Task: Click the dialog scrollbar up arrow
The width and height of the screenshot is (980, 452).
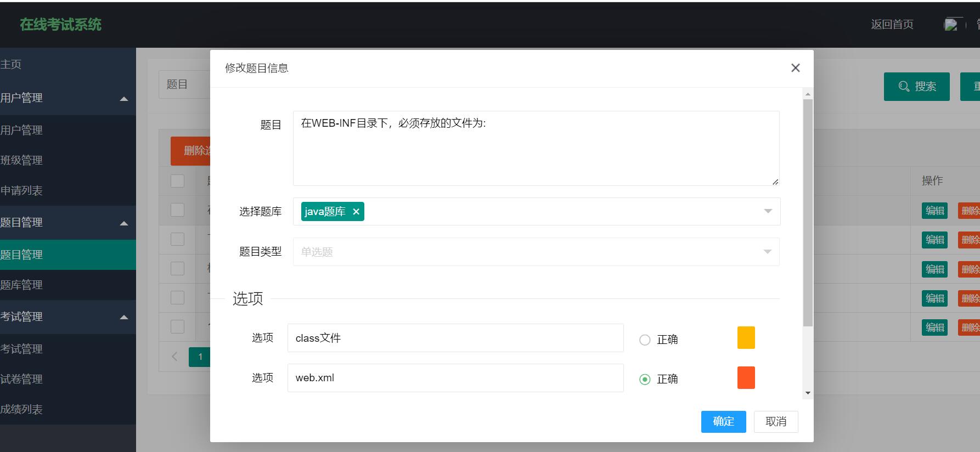Action: coord(808,94)
